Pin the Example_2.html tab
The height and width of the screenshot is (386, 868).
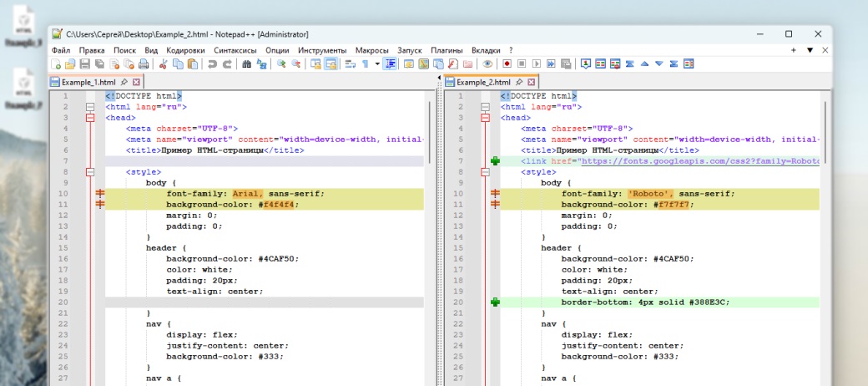[x=518, y=82]
